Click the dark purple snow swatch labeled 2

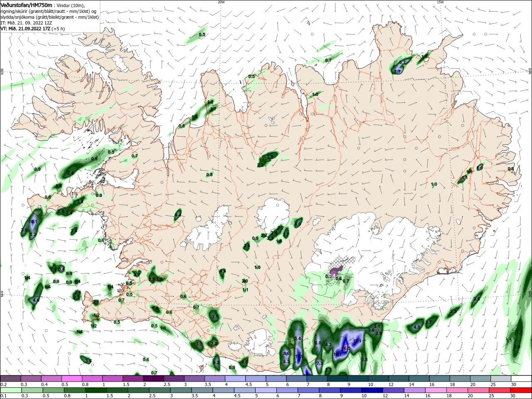pyautogui.click(x=153, y=379)
